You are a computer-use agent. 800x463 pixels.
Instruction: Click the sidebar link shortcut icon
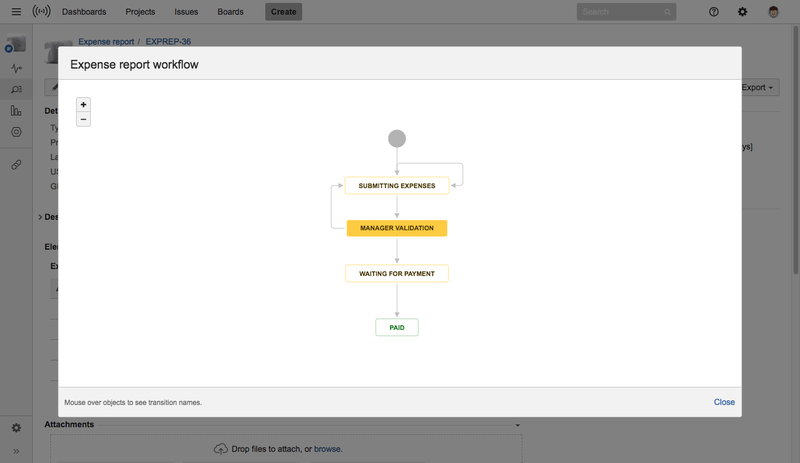coord(16,164)
